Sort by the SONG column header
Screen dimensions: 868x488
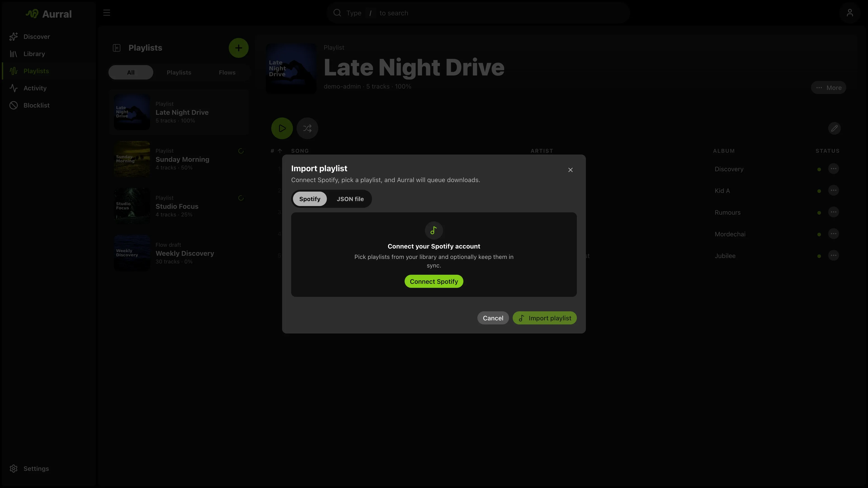pyautogui.click(x=300, y=151)
